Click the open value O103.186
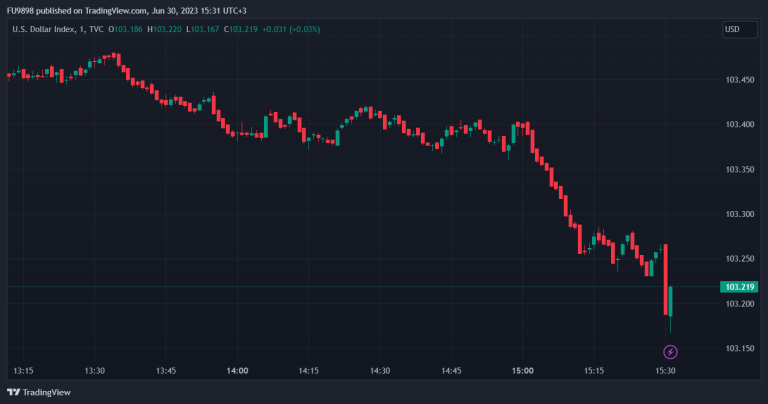Viewport: 768px width, 404px height. click(128, 29)
